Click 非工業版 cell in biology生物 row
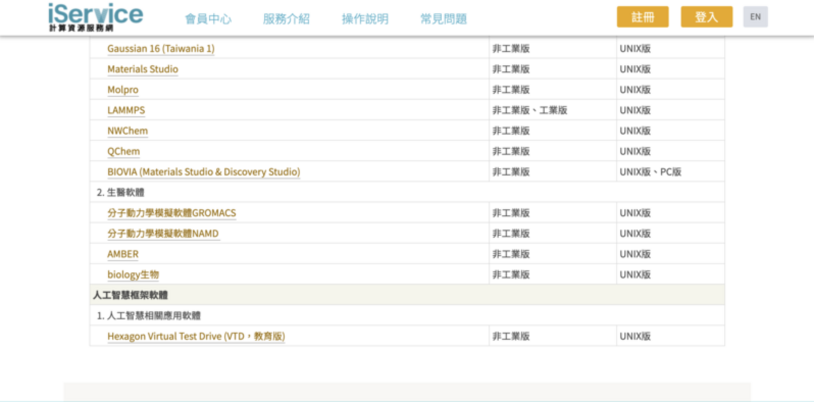The image size is (814, 402). (x=552, y=275)
